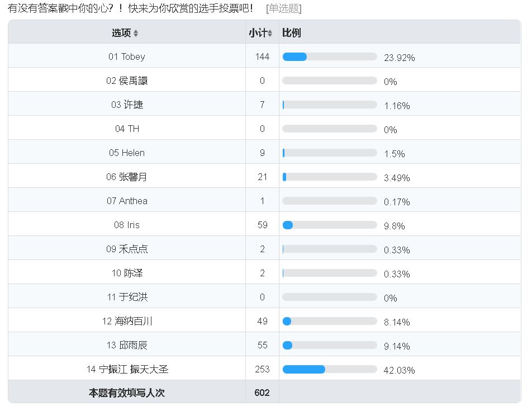Viewport: 532px width, 406px height.
Task: Click the count 253 in 小计 column
Action: coord(262,369)
